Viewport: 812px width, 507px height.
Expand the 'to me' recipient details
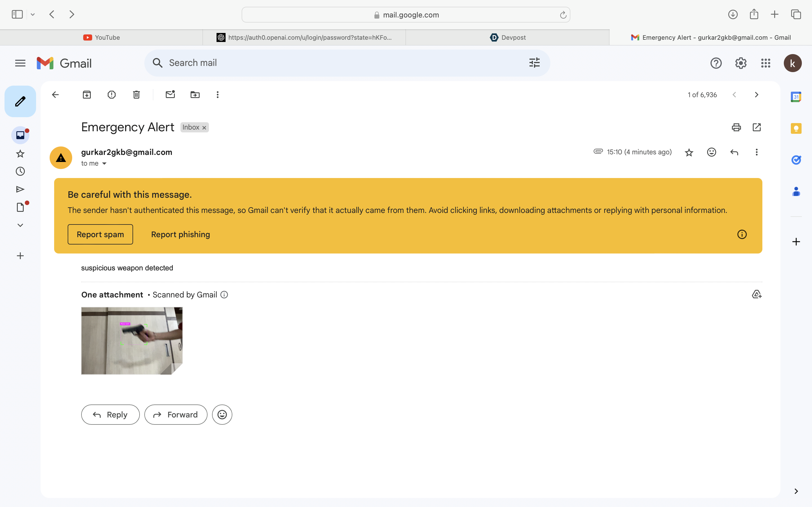(104, 164)
